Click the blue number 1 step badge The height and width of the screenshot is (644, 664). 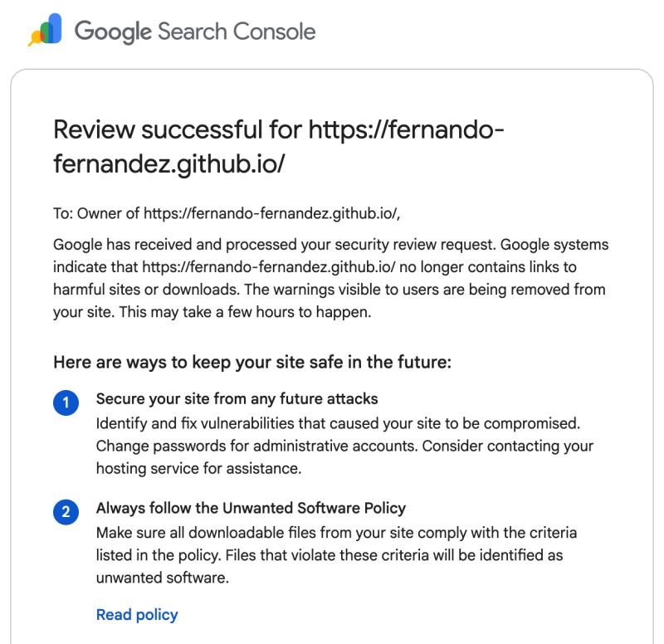(66, 402)
